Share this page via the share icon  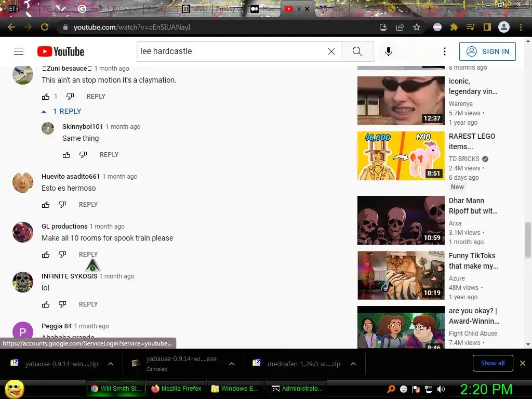click(400, 27)
